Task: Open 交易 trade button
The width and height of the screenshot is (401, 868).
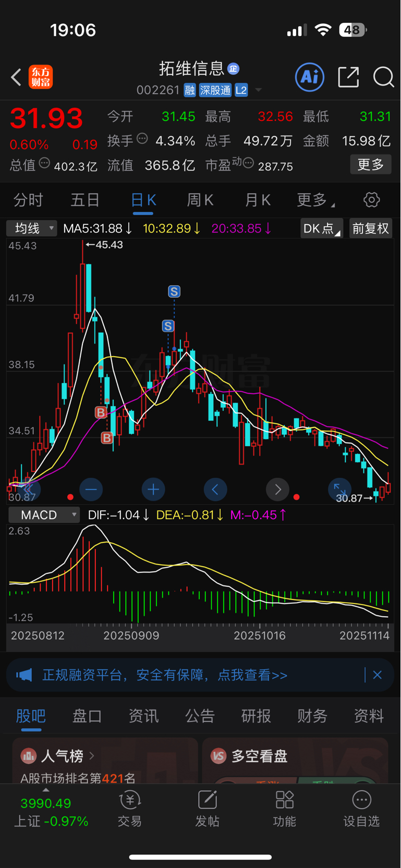Action: pos(130,810)
